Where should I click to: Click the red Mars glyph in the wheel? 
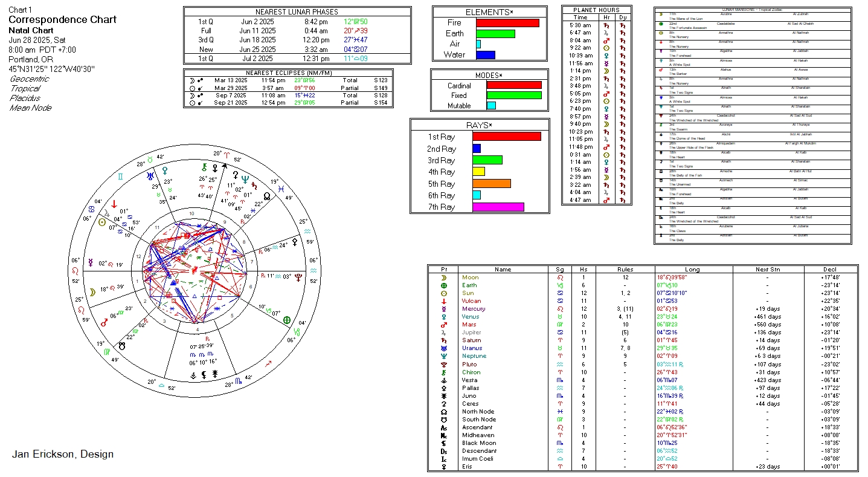[104, 323]
